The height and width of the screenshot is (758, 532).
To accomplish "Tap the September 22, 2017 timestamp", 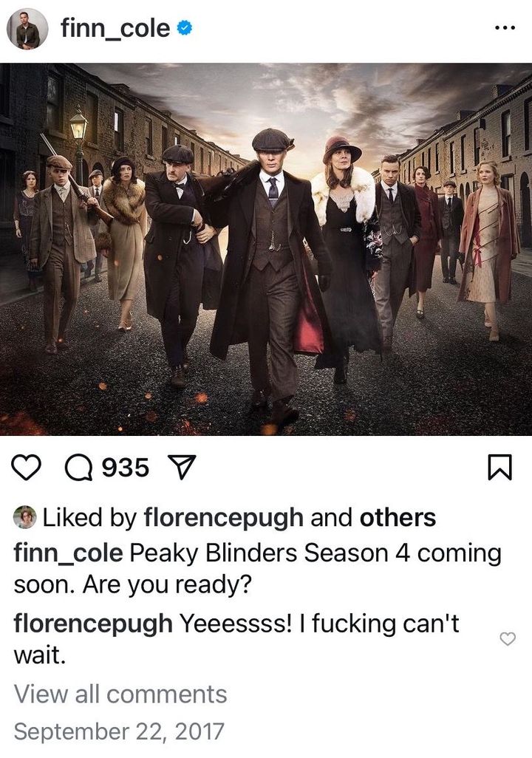I will 119,731.
